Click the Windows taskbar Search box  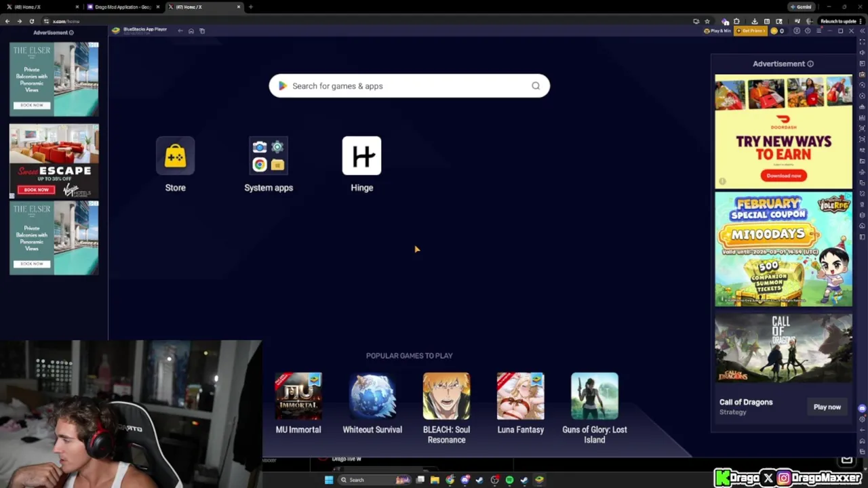(x=374, y=480)
